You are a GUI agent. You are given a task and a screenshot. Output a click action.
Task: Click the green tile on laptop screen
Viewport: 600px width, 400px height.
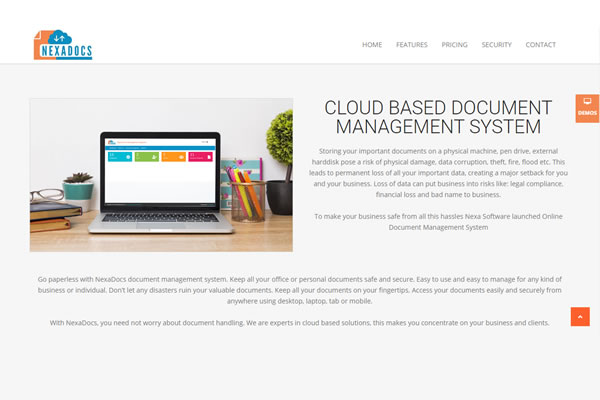point(146,157)
